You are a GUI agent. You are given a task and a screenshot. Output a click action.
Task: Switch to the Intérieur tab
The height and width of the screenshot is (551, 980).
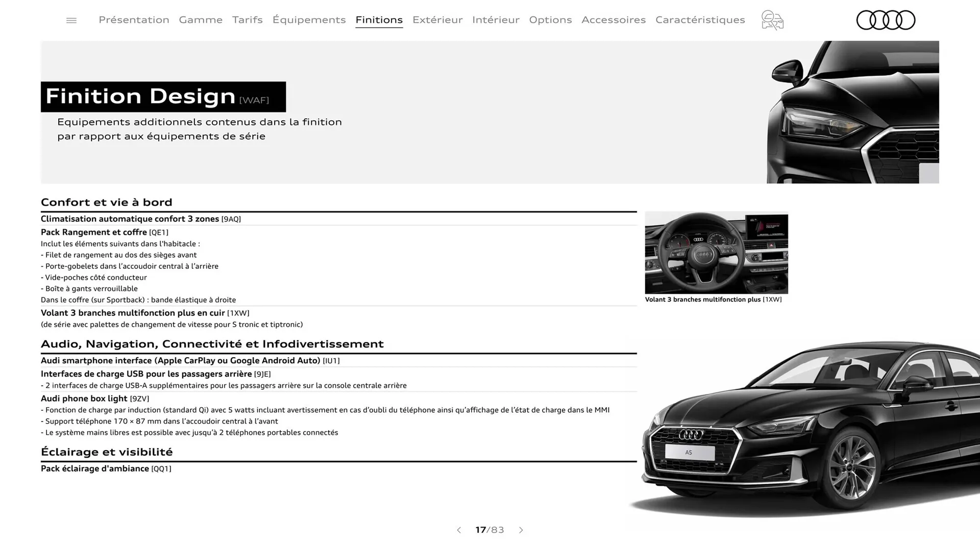tap(496, 20)
